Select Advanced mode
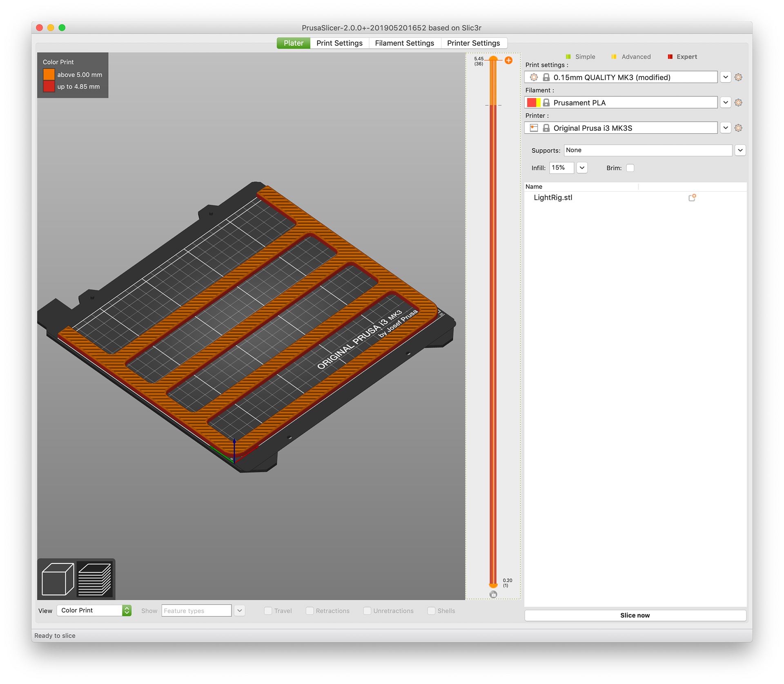This screenshot has height=684, width=784. click(631, 57)
